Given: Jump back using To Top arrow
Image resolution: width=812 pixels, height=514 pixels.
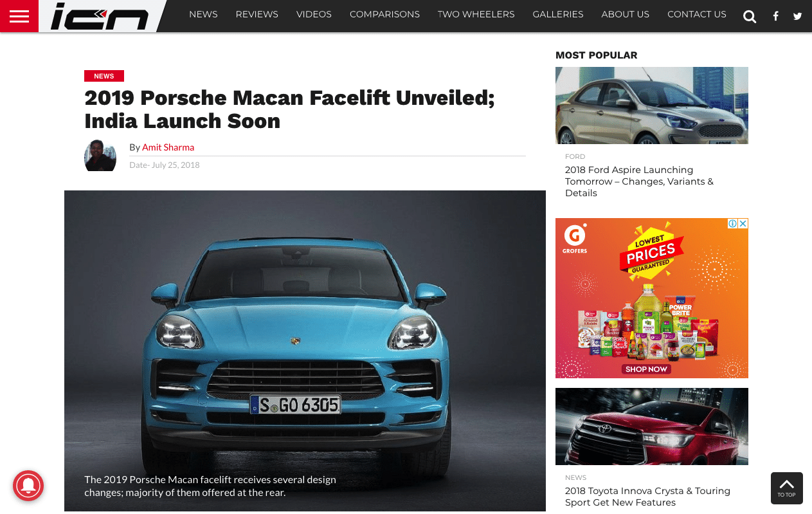Looking at the screenshot, I should point(787,488).
